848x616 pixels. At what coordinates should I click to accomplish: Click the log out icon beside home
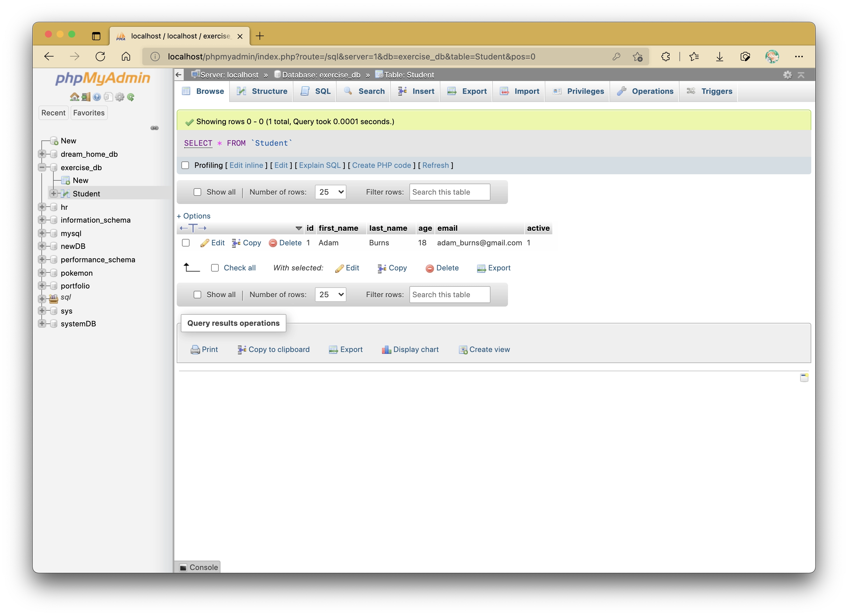(86, 97)
